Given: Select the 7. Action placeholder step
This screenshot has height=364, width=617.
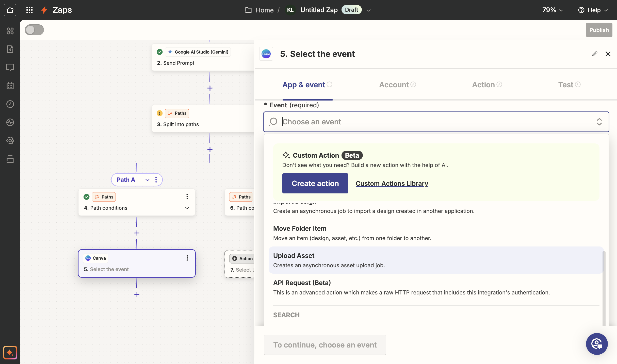Looking at the screenshot, I should click(239, 264).
